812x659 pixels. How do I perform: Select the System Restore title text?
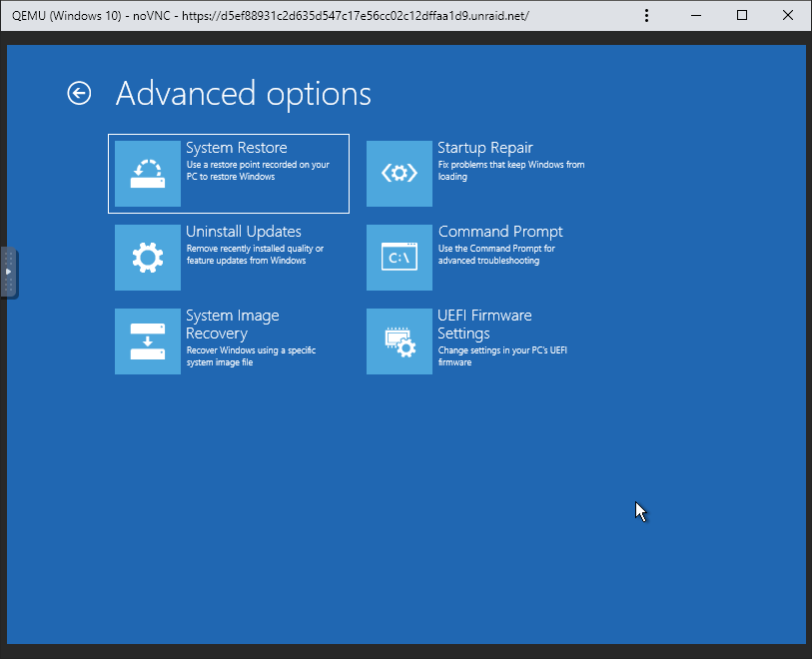tap(237, 148)
